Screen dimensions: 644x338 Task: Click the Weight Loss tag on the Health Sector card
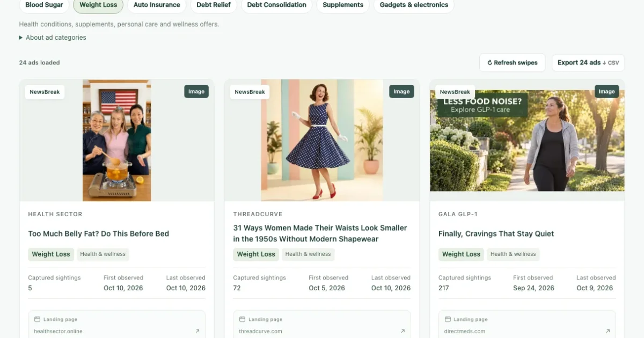(51, 254)
